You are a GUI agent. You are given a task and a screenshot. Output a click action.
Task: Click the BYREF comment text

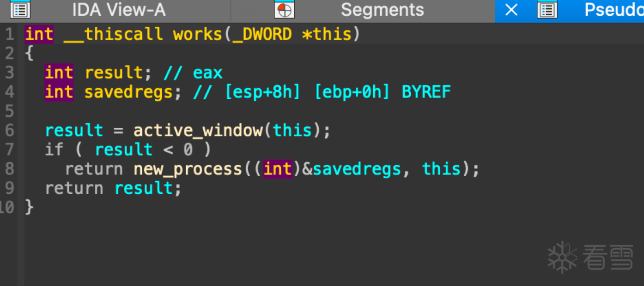click(426, 92)
